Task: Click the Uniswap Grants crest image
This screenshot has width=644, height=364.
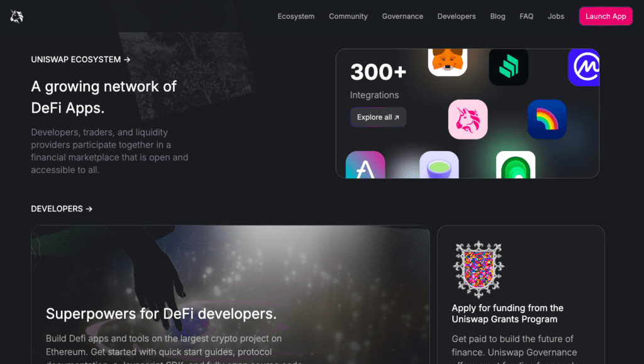Action: pyautogui.click(x=479, y=270)
